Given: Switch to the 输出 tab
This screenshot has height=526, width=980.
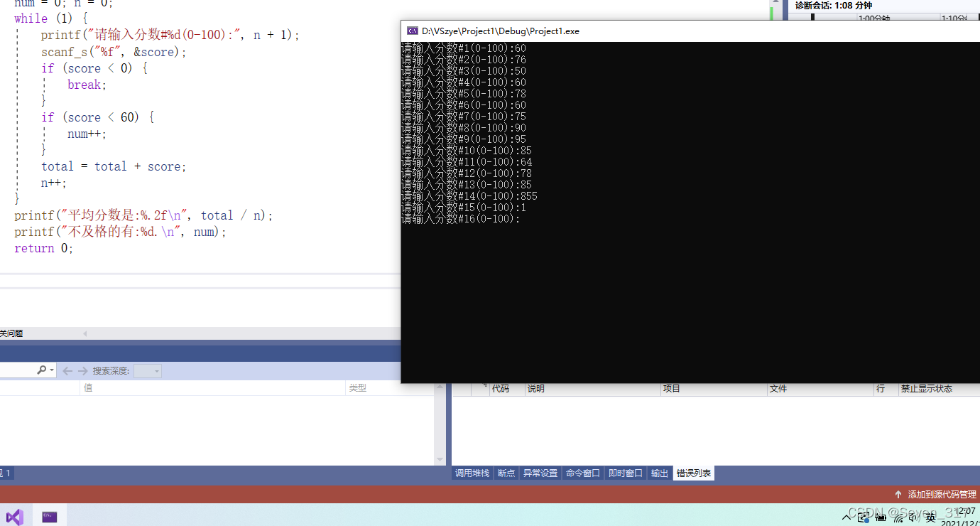Looking at the screenshot, I should point(660,473).
